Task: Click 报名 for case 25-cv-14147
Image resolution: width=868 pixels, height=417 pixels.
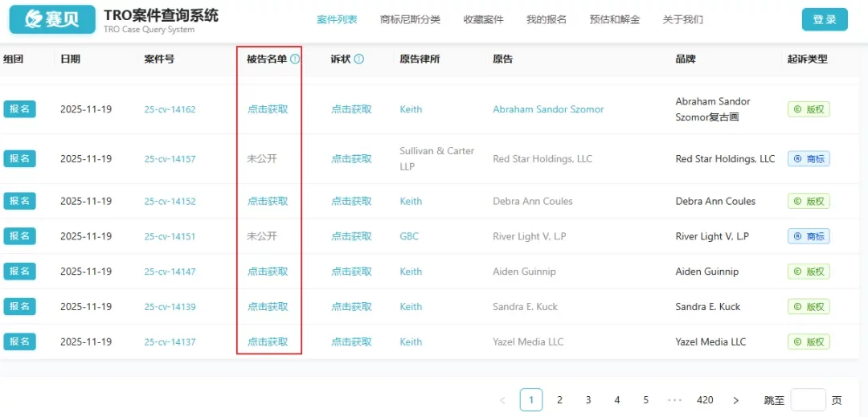Action: (x=20, y=272)
